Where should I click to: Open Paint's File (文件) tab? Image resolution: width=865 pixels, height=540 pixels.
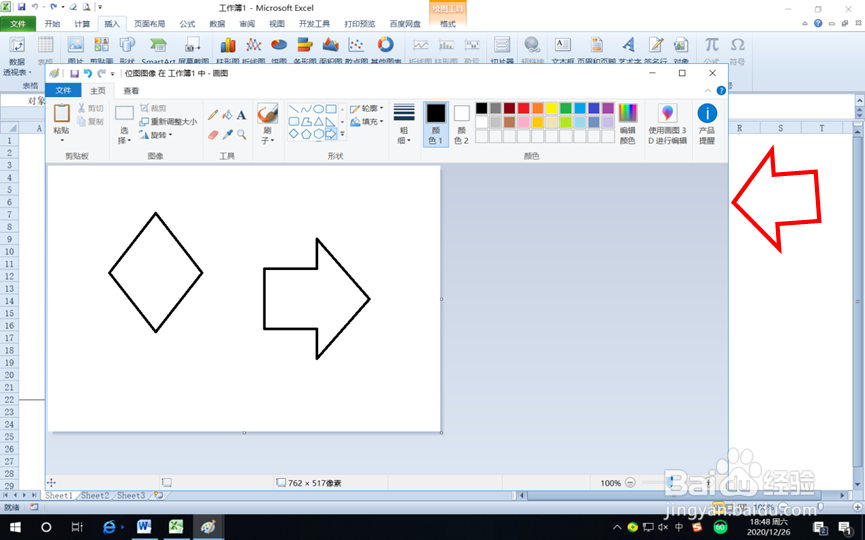63,90
